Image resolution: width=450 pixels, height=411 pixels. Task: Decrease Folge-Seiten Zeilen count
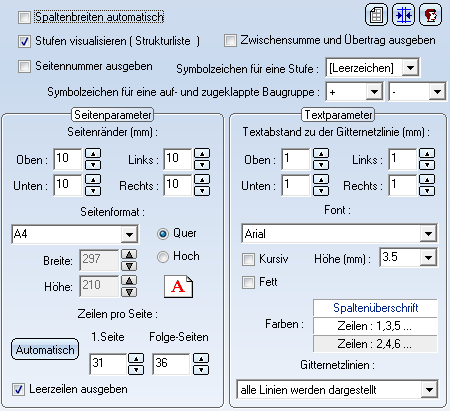click(x=201, y=370)
